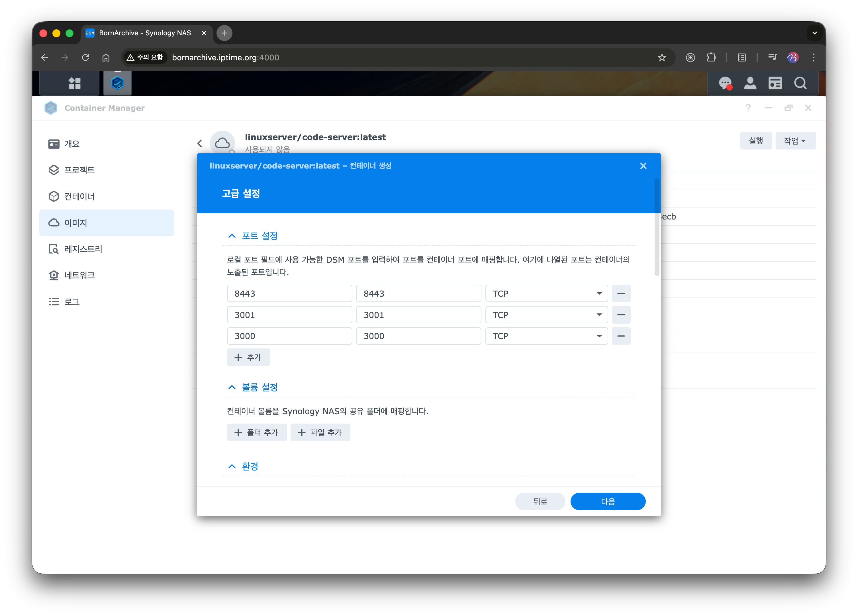The width and height of the screenshot is (858, 616).
Task: Open user account options icon
Action: click(x=750, y=83)
